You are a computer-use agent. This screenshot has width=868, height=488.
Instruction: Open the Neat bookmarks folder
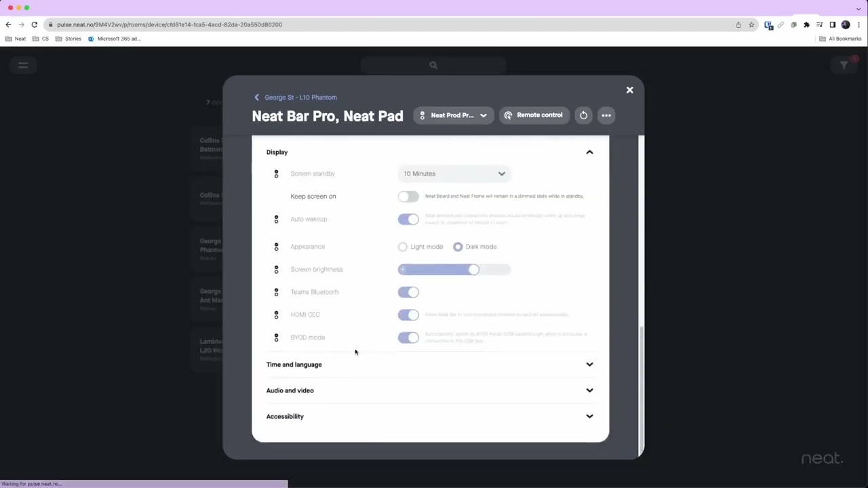click(x=15, y=39)
